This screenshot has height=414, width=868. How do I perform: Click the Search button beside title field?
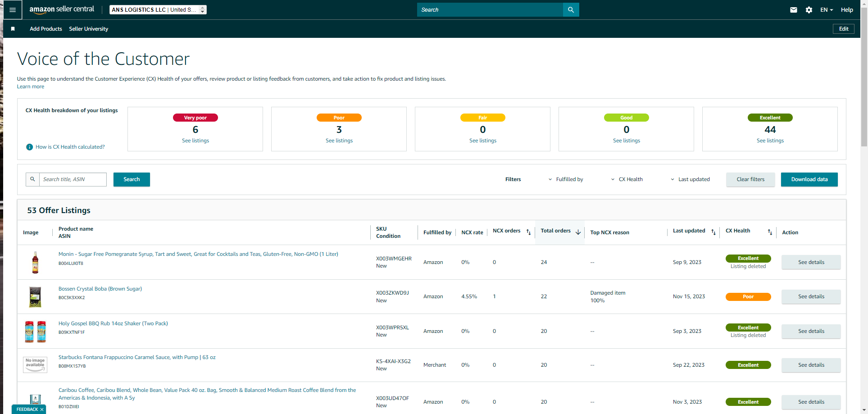132,179
